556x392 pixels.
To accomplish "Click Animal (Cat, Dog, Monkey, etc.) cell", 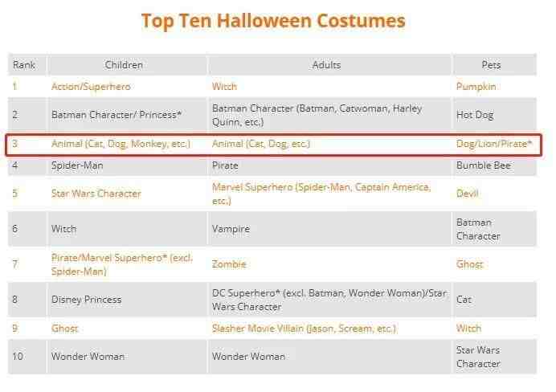I will [121, 144].
